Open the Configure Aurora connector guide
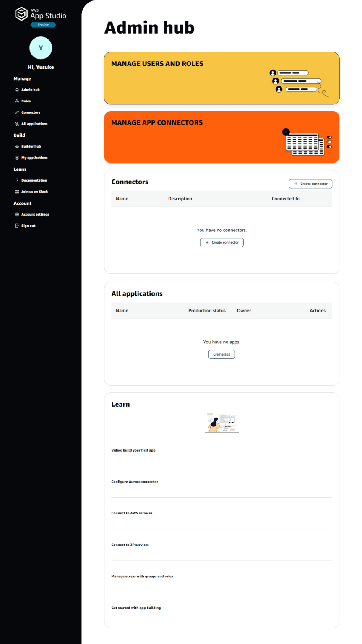This screenshot has height=644, width=362. [135, 482]
